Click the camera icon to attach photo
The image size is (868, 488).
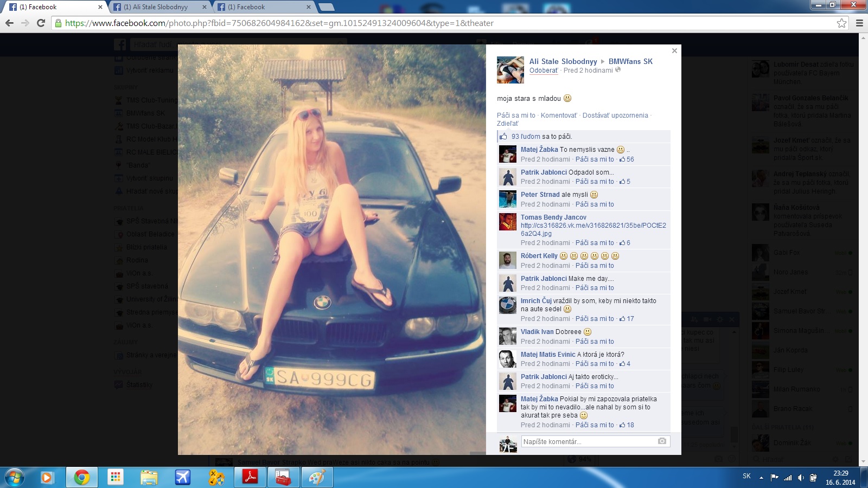pos(662,441)
